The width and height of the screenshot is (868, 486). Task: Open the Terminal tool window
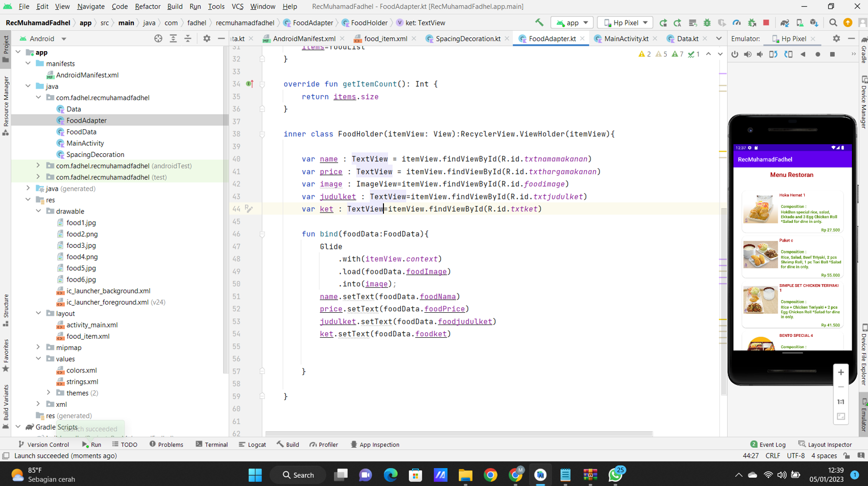pos(211,445)
